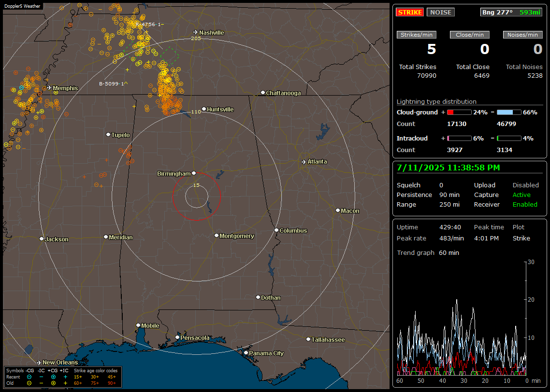The width and height of the screenshot is (550, 392).
Task: Click the Total Close value 6469
Action: pyautogui.click(x=481, y=75)
